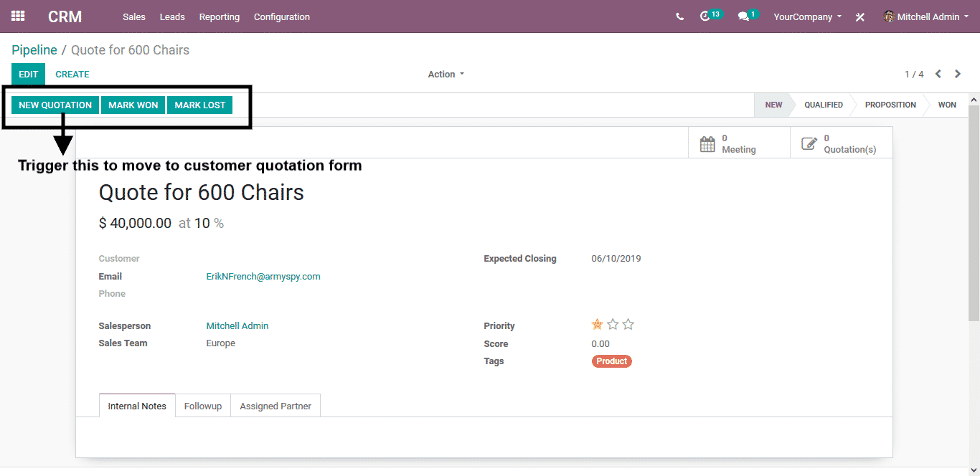The height and width of the screenshot is (476, 980).
Task: Open the apps grid menu icon
Action: [18, 16]
